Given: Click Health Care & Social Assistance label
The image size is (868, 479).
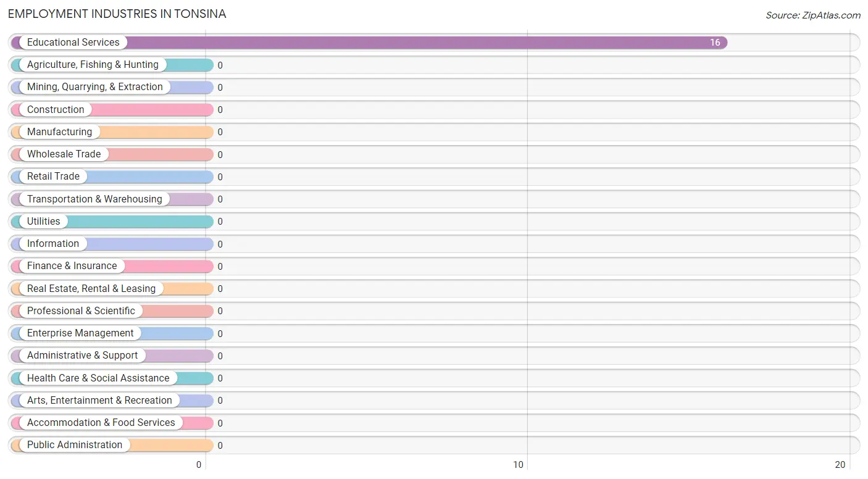Looking at the screenshot, I should (98, 378).
